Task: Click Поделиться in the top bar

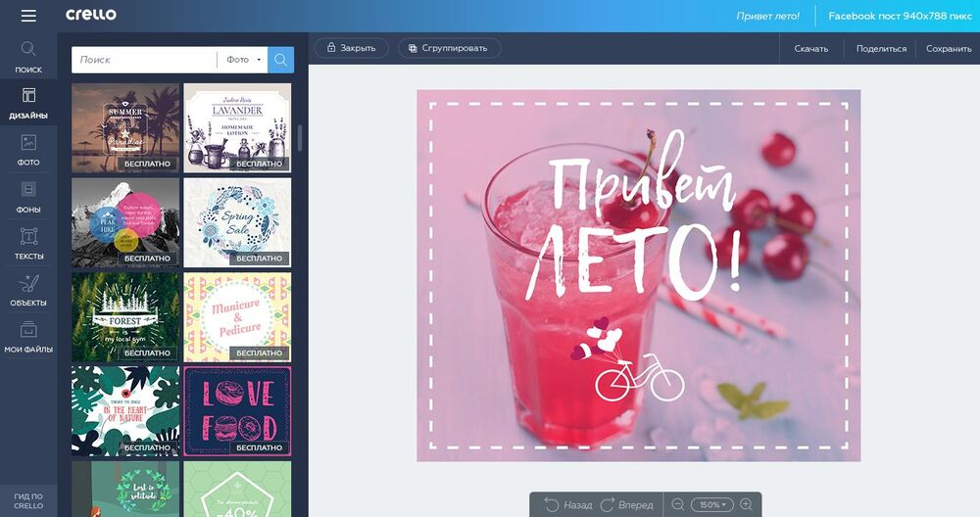Action: (881, 49)
